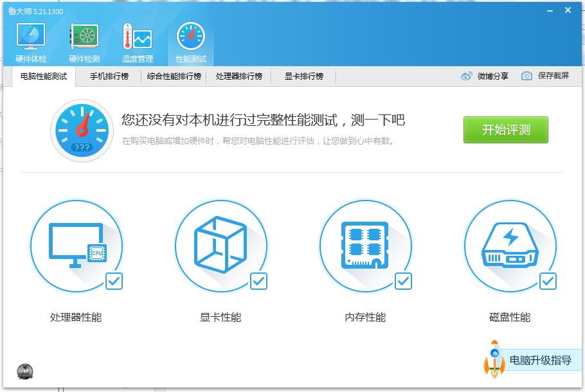Image resolution: width=585 pixels, height=392 pixels.
Task: Close the 鲁大师 window
Action: pyautogui.click(x=568, y=10)
